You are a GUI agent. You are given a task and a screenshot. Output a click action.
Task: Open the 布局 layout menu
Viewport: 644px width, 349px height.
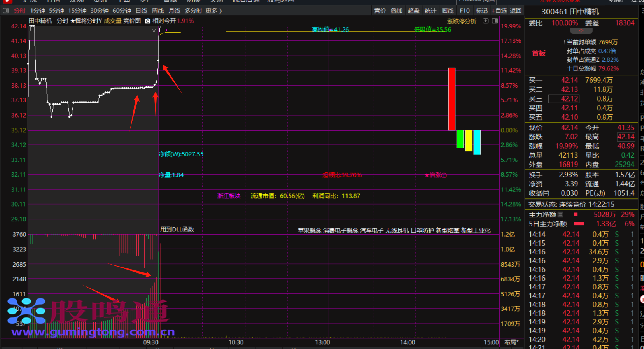pyautogui.click(x=511, y=342)
